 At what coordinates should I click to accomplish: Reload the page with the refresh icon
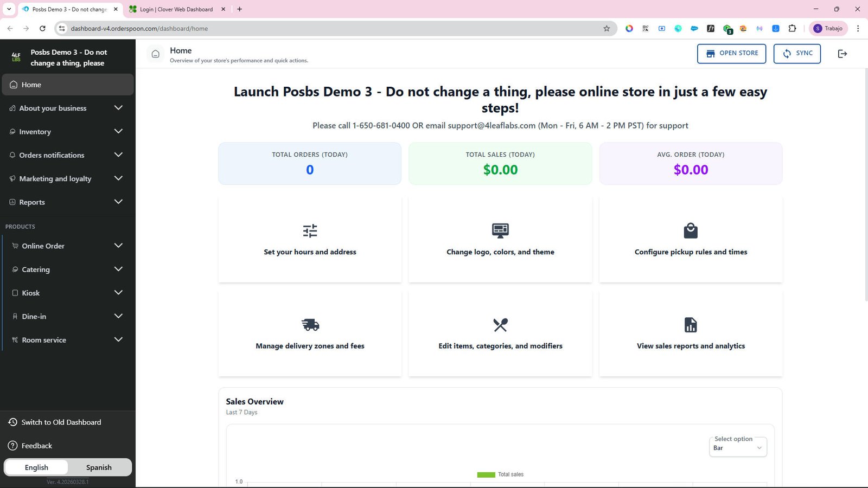pyautogui.click(x=42, y=28)
